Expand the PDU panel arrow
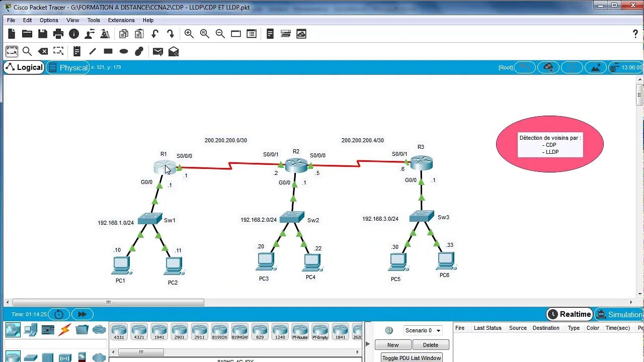Image resolution: width=644 pixels, height=362 pixels. click(367, 344)
